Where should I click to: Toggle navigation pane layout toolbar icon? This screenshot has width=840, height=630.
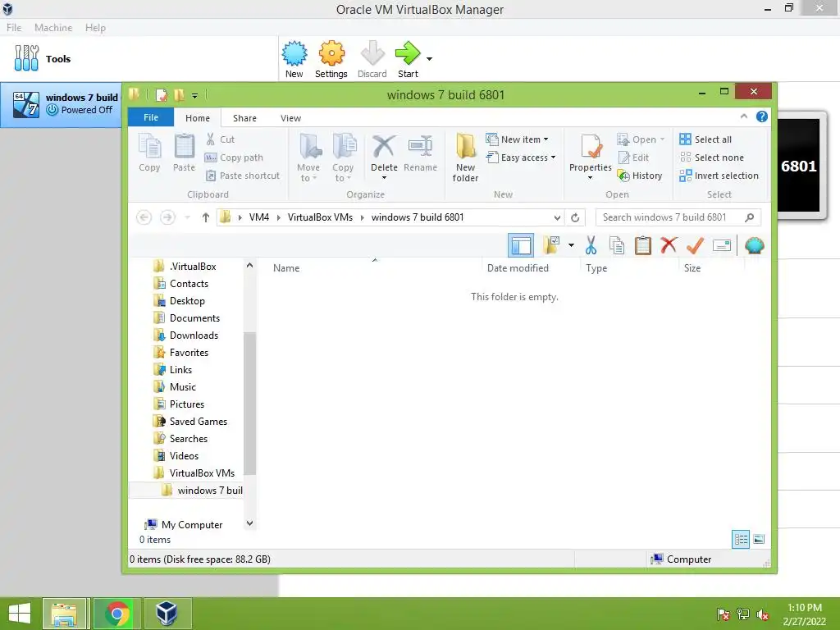(x=521, y=246)
